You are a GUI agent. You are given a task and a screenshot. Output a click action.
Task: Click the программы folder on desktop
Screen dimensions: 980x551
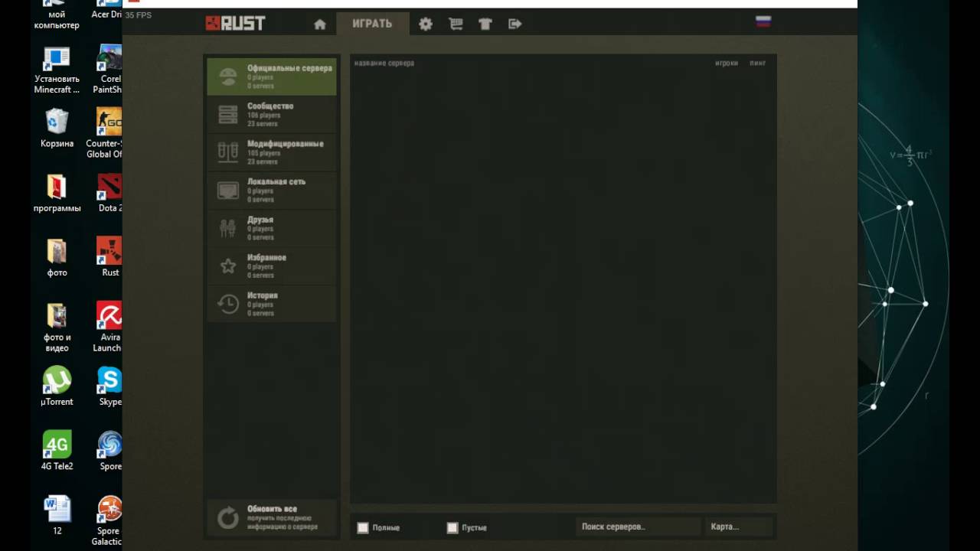57,193
